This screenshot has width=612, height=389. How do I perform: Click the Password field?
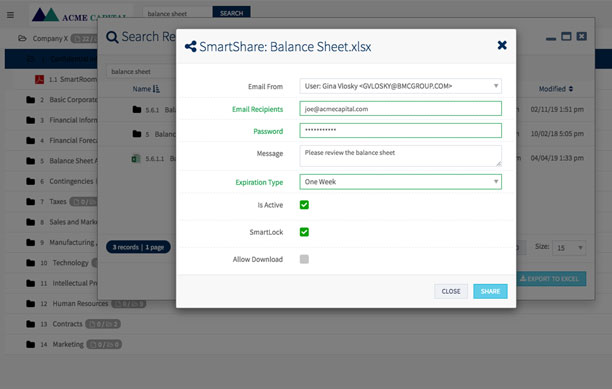tap(400, 130)
